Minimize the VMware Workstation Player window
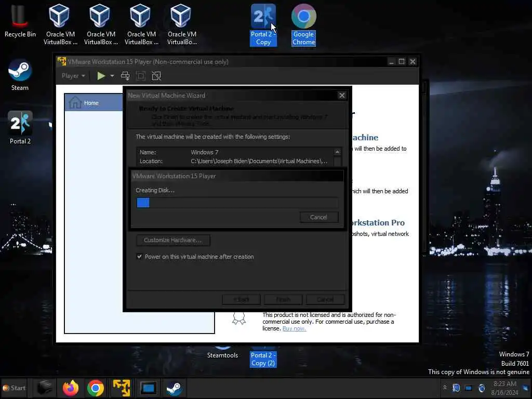The image size is (532, 399). 392,62
